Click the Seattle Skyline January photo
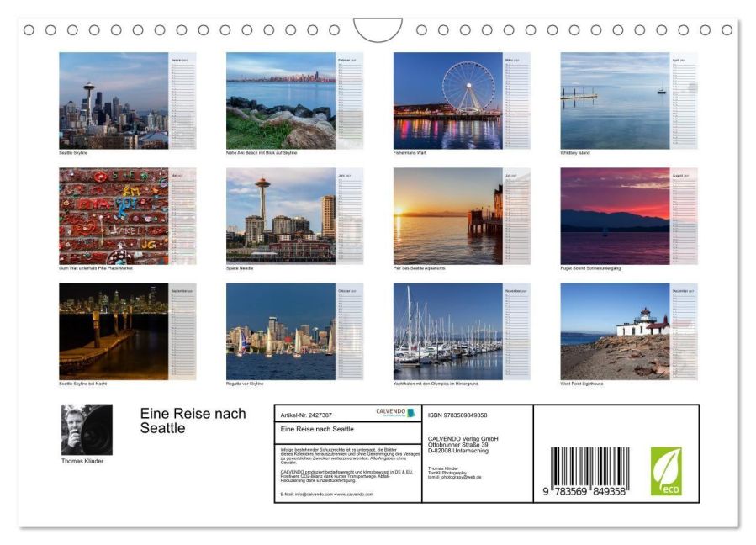 (114, 100)
